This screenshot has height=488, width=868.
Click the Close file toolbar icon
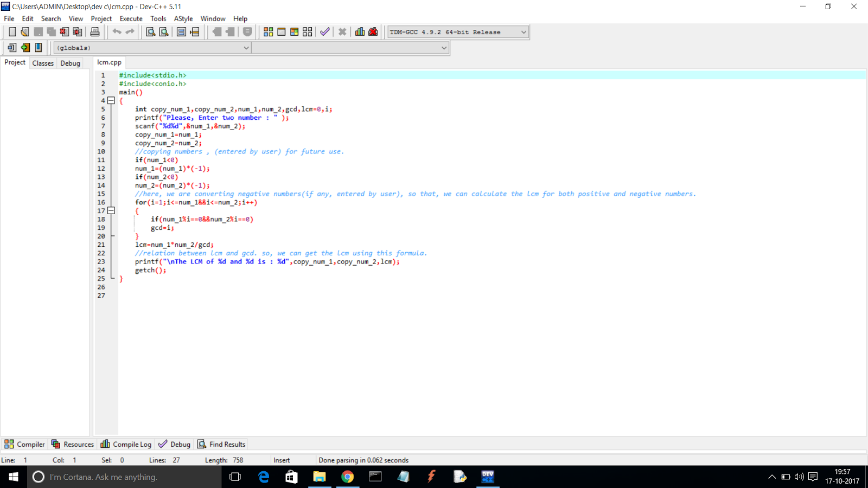(x=64, y=32)
